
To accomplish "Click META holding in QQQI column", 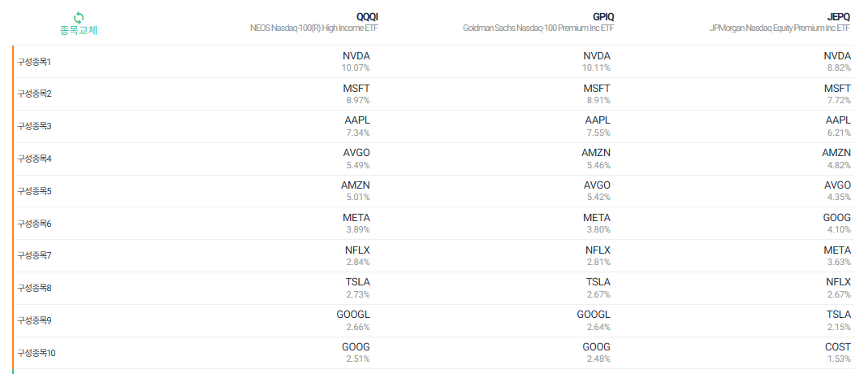I will click(356, 218).
